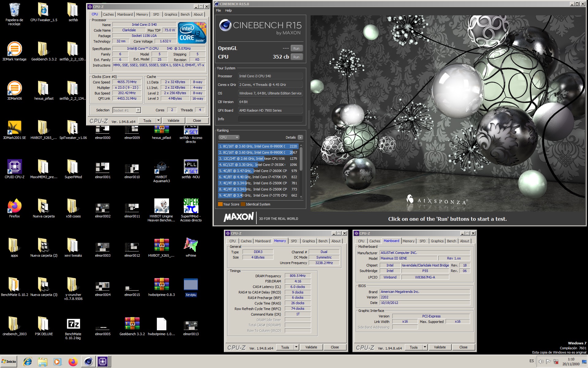
Task: Expand Tools arrow in Mainboard CPU-Z window
Action: (425, 347)
